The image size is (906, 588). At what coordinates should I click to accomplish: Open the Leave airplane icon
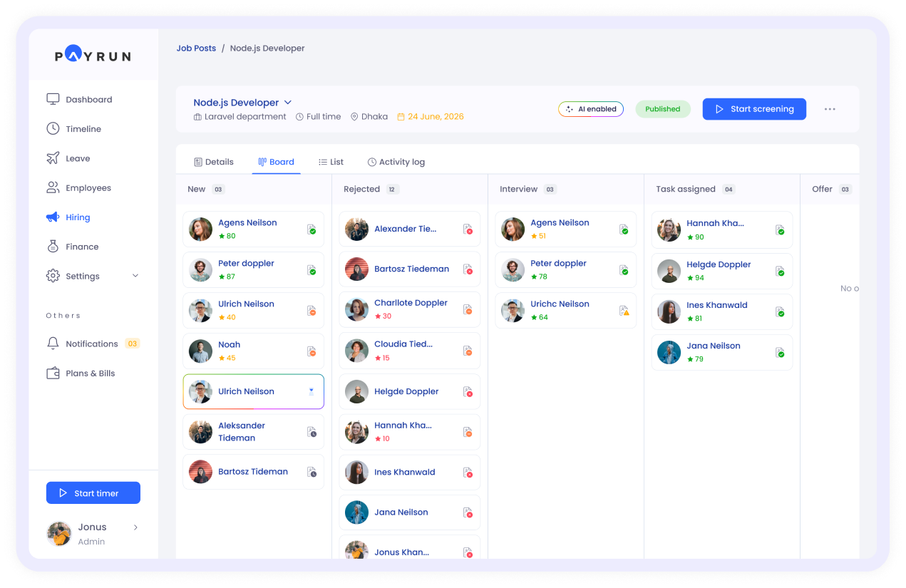coord(53,158)
